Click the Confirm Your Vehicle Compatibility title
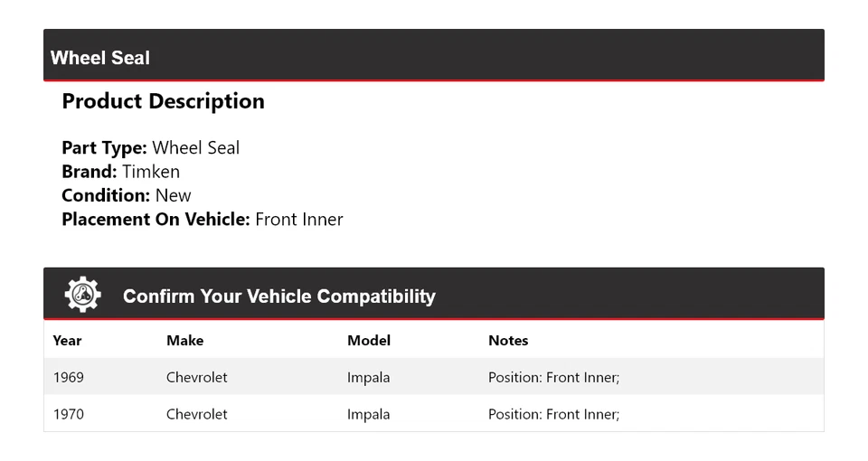 click(278, 296)
